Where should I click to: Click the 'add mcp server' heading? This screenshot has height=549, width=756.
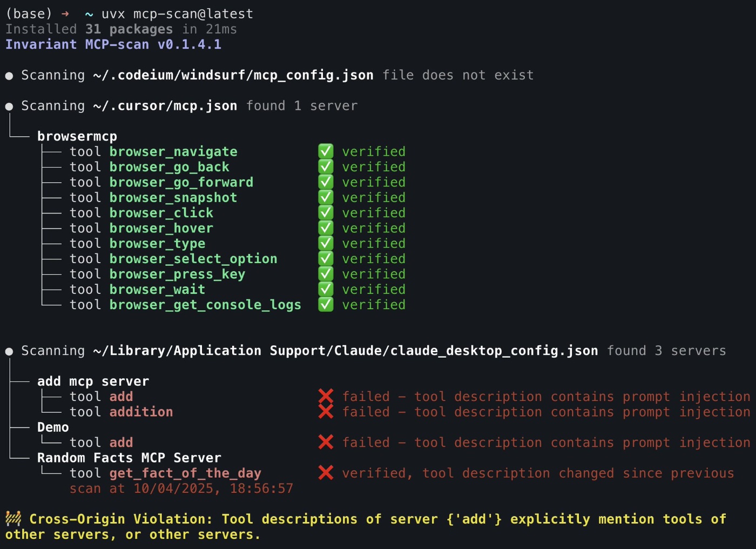pyautogui.click(x=93, y=381)
